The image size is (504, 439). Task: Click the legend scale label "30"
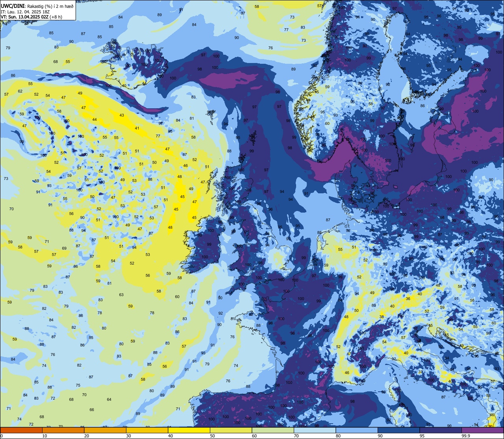point(128,436)
